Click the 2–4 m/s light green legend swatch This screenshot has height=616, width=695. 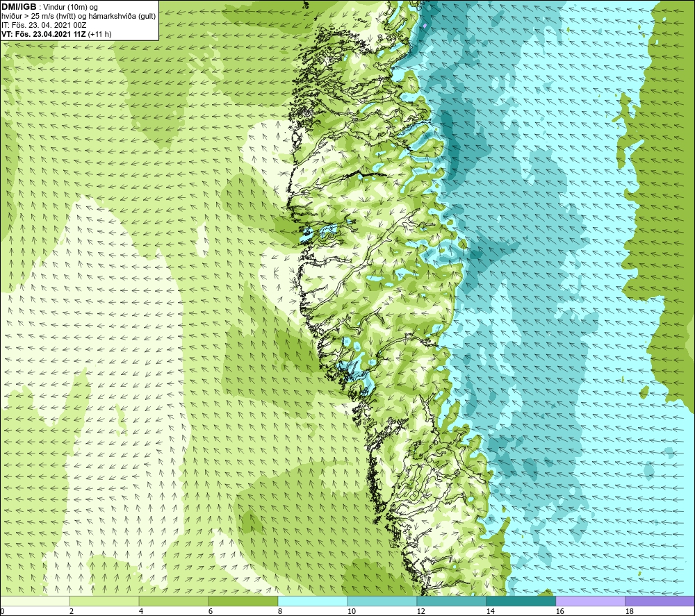tap(104, 601)
